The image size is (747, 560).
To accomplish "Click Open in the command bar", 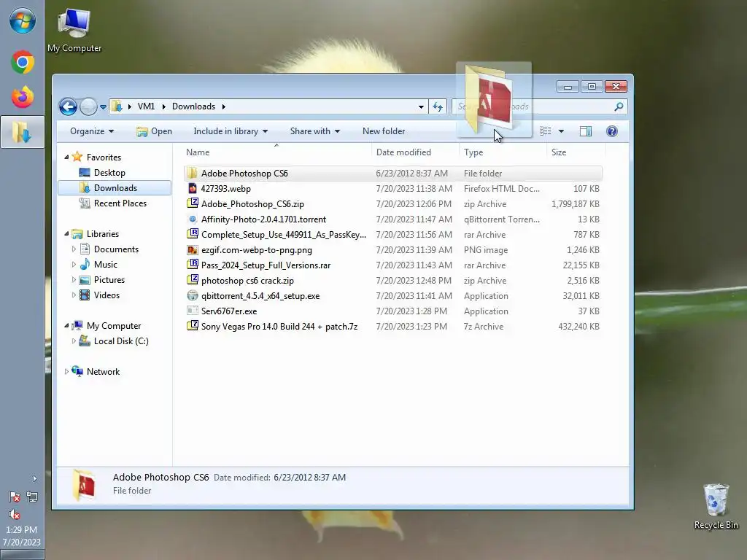I will point(155,131).
